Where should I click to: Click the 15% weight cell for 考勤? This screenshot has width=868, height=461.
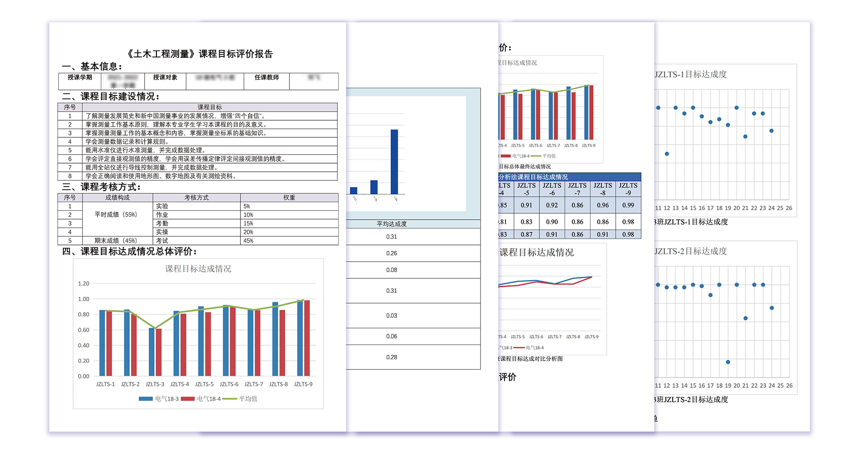point(289,224)
